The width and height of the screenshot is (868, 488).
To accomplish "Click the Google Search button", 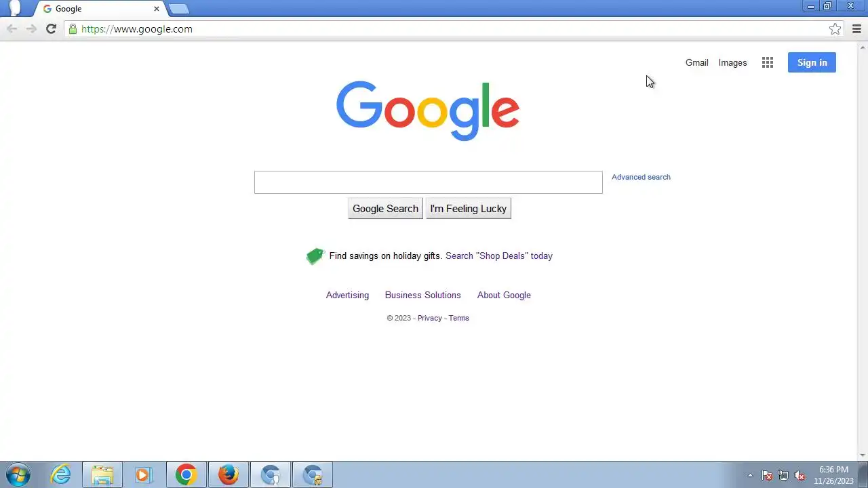I will (x=385, y=209).
